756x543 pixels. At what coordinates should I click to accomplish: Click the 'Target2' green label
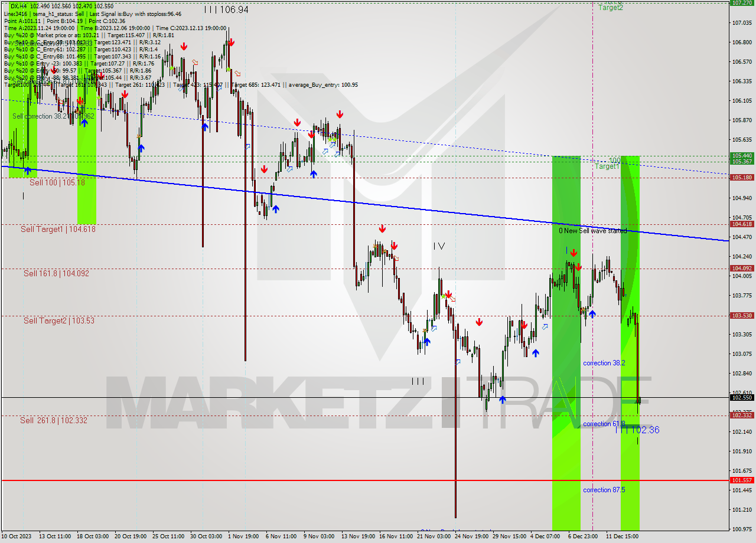pos(610,8)
